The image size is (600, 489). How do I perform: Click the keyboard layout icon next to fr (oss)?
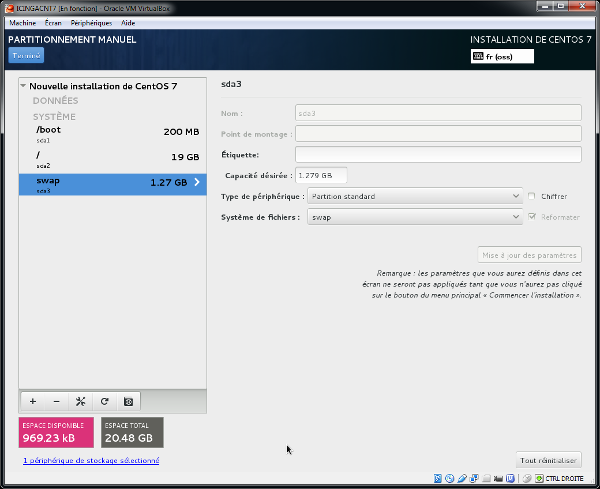478,56
